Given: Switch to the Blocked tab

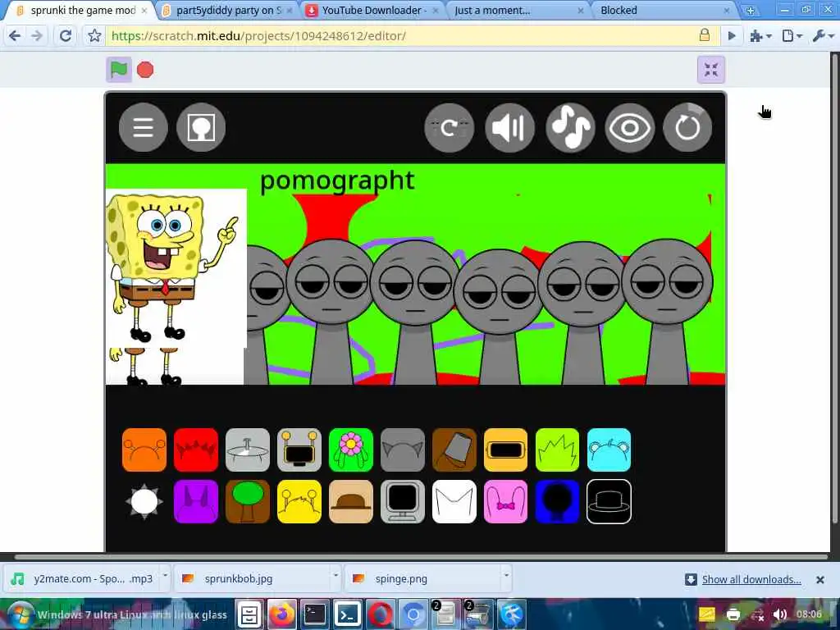Looking at the screenshot, I should 664,10.
